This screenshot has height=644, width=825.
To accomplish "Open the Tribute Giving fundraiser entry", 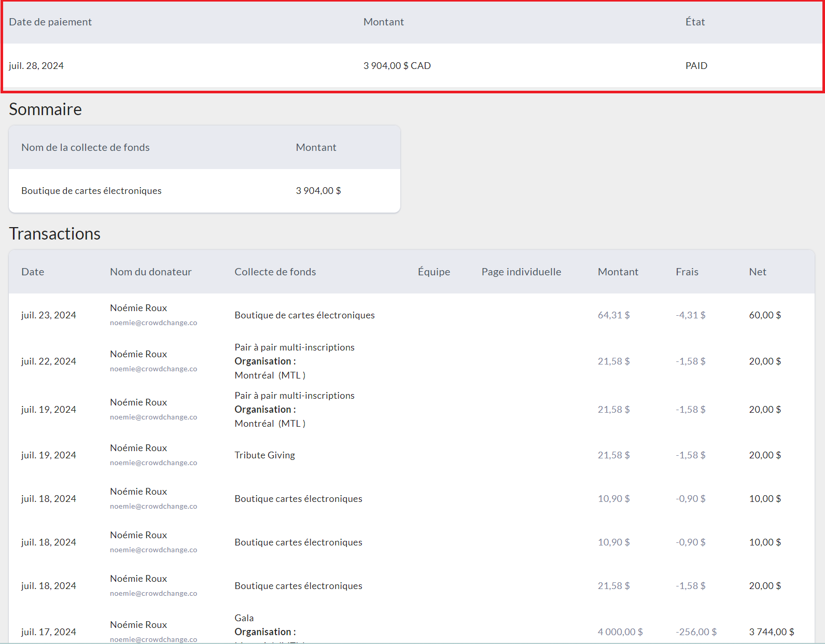I will click(x=264, y=455).
